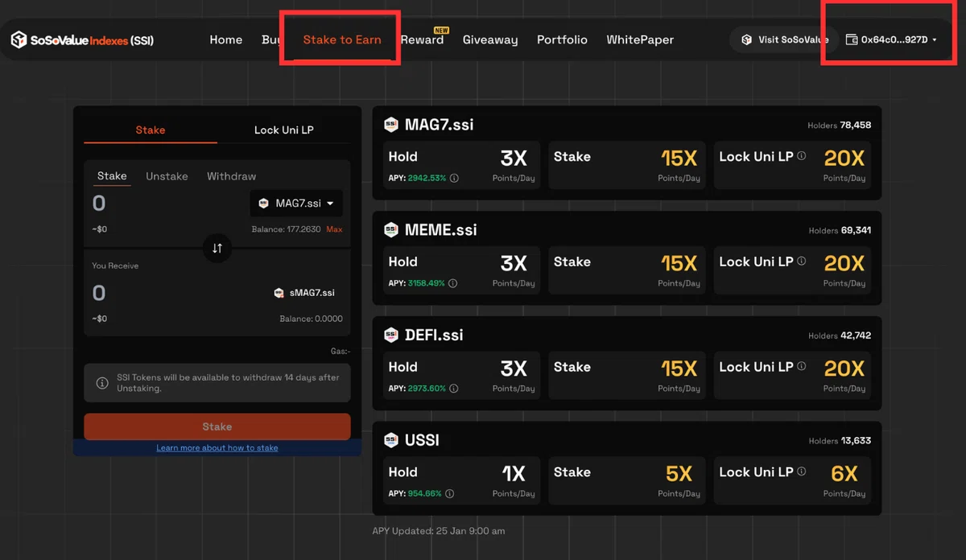Click the Visit SoSoValue cube icon
The width and height of the screenshot is (966, 560).
tap(747, 39)
